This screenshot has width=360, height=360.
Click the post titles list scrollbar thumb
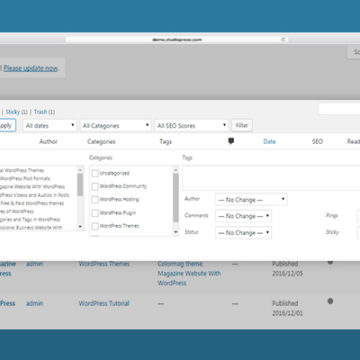(x=80, y=184)
